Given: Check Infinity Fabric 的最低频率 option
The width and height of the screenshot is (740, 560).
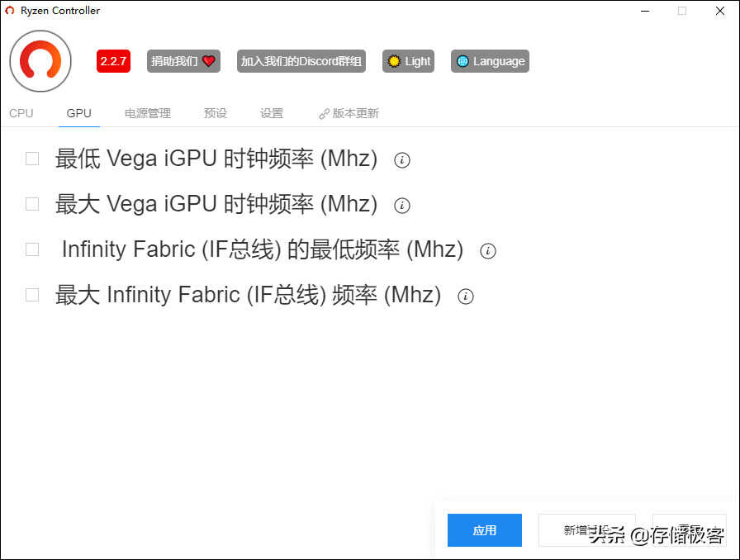Looking at the screenshot, I should click(x=32, y=249).
